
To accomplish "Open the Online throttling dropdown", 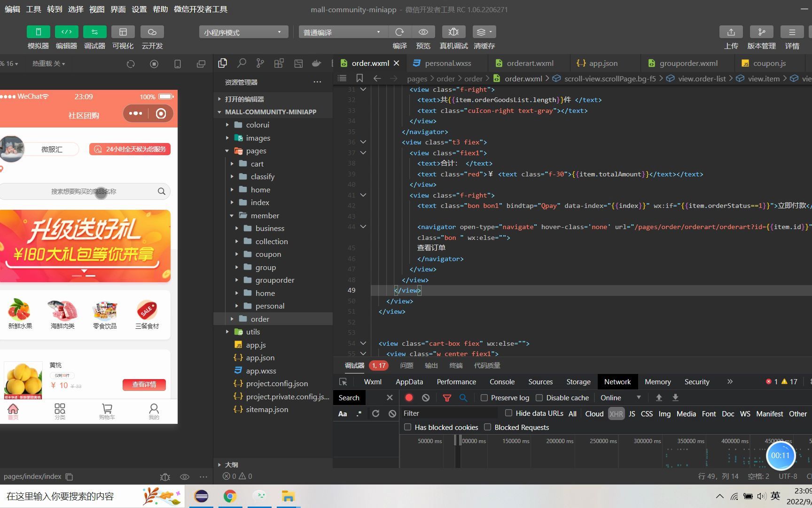I will (x=620, y=397).
